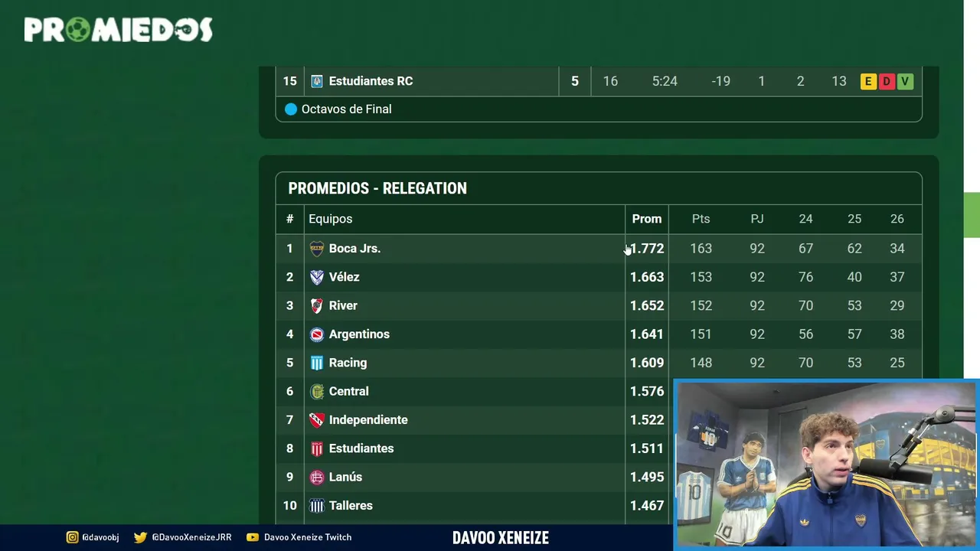Click the Estudiantes team crest in relegation table
This screenshot has height=551, width=980.
coord(317,448)
